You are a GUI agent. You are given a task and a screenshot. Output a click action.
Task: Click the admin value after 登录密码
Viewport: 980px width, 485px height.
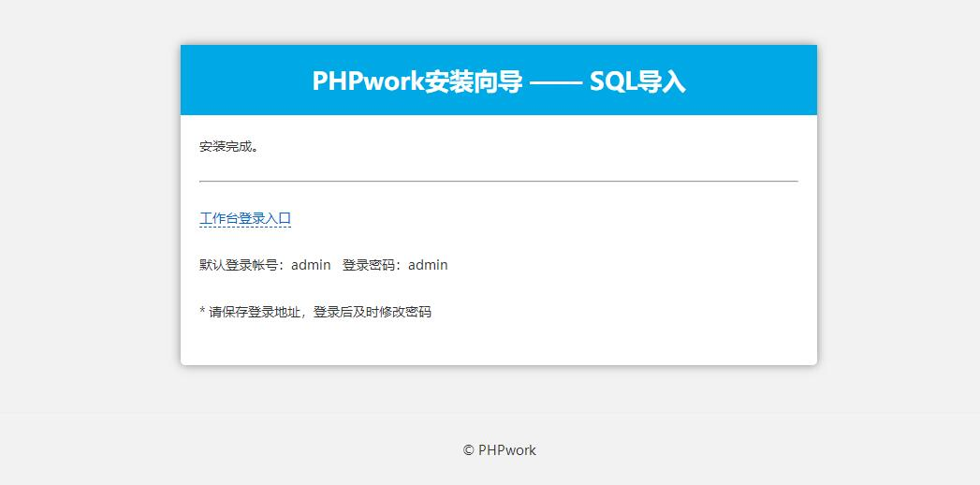click(428, 265)
